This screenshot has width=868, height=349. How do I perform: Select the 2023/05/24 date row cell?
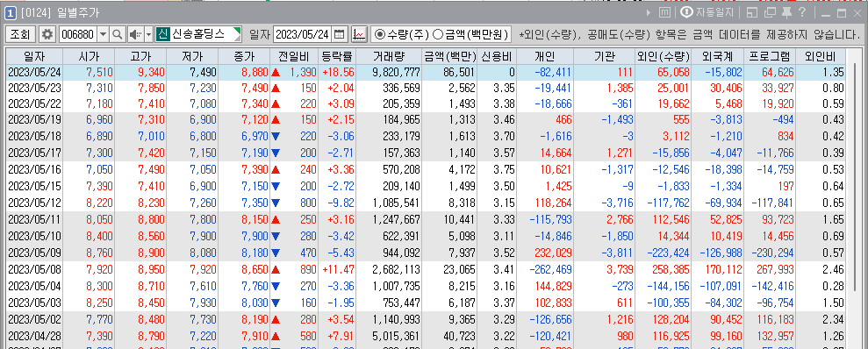coord(34,73)
